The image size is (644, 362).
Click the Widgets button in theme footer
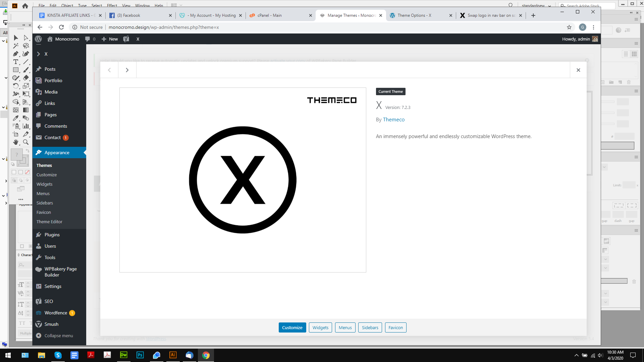click(320, 327)
